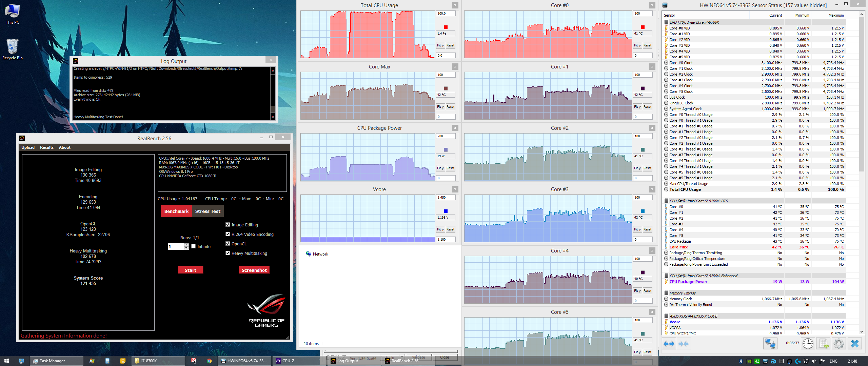Select the Network item in the tree
Viewport: 868px width, 366px height.
(x=320, y=254)
